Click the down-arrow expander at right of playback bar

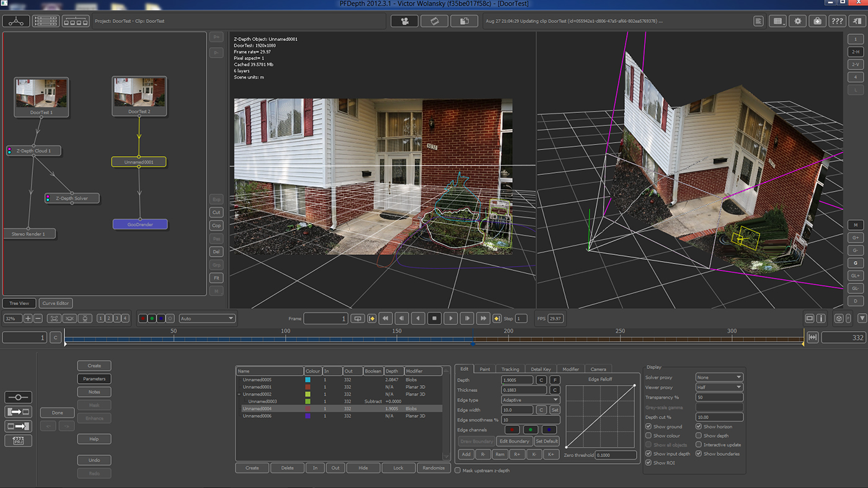pyautogui.click(x=861, y=318)
